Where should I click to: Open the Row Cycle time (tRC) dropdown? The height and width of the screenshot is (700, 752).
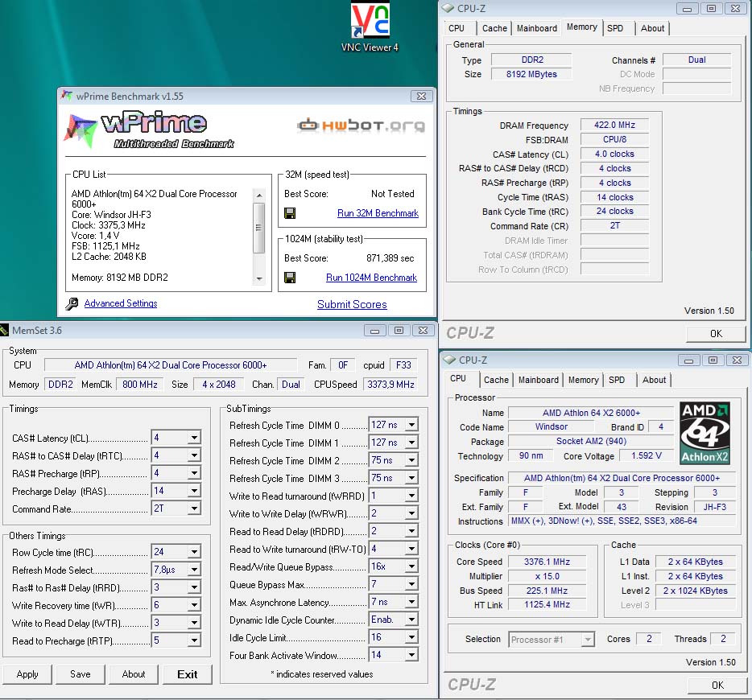194,552
